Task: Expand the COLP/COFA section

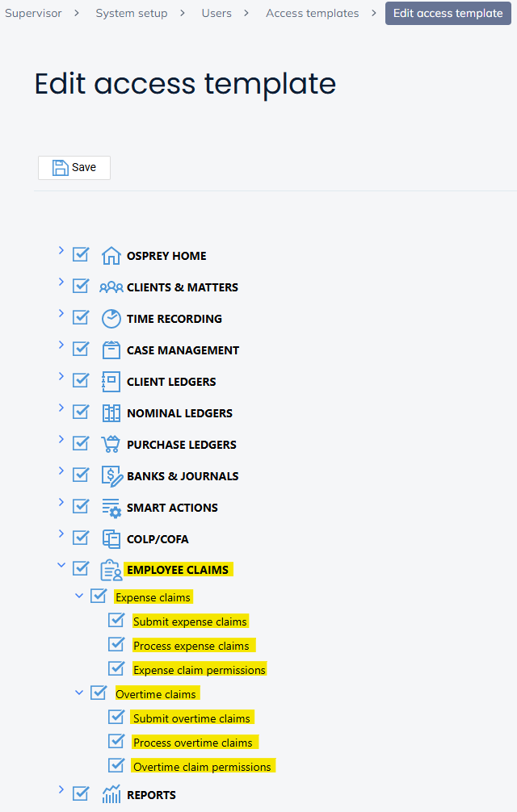Action: [61, 534]
